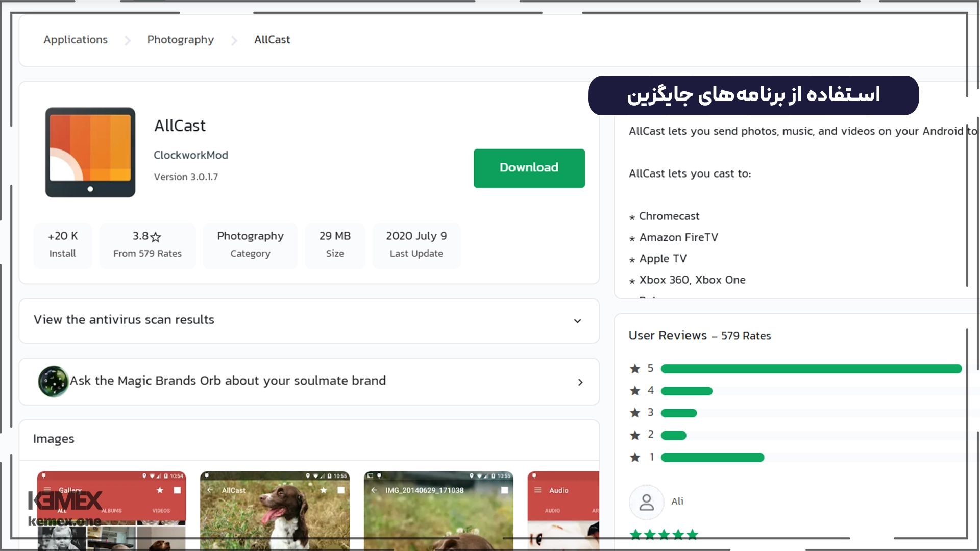Open the AllCast app icon
This screenshot has width=980, height=551.
90,152
